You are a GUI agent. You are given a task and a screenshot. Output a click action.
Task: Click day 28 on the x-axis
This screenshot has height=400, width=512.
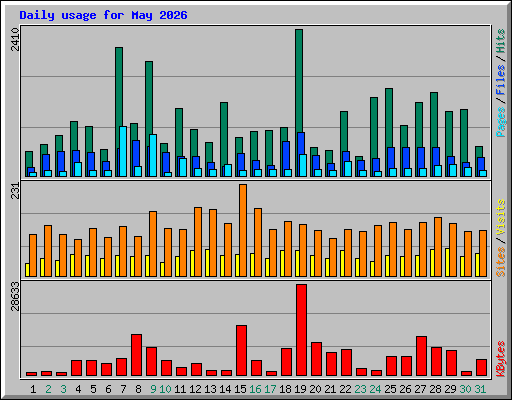click(x=435, y=389)
